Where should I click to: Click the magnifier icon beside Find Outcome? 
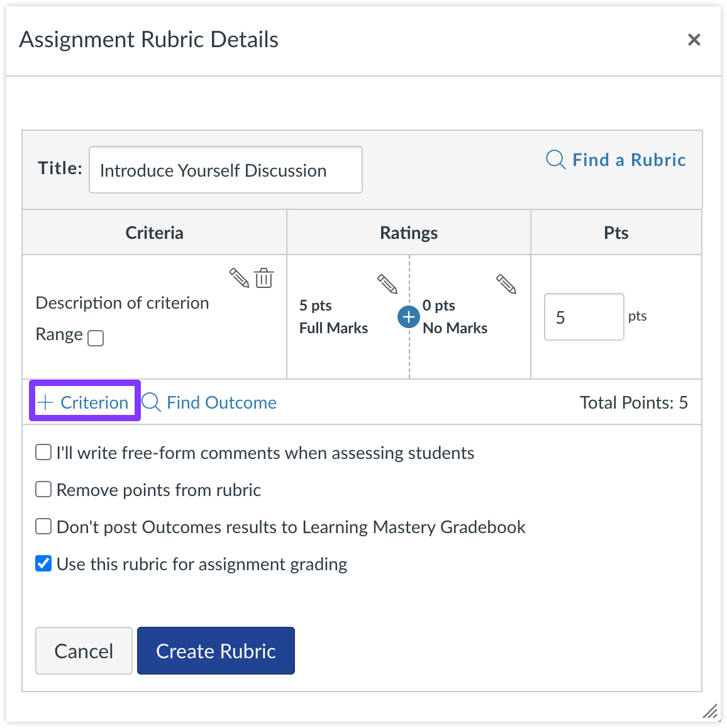152,402
